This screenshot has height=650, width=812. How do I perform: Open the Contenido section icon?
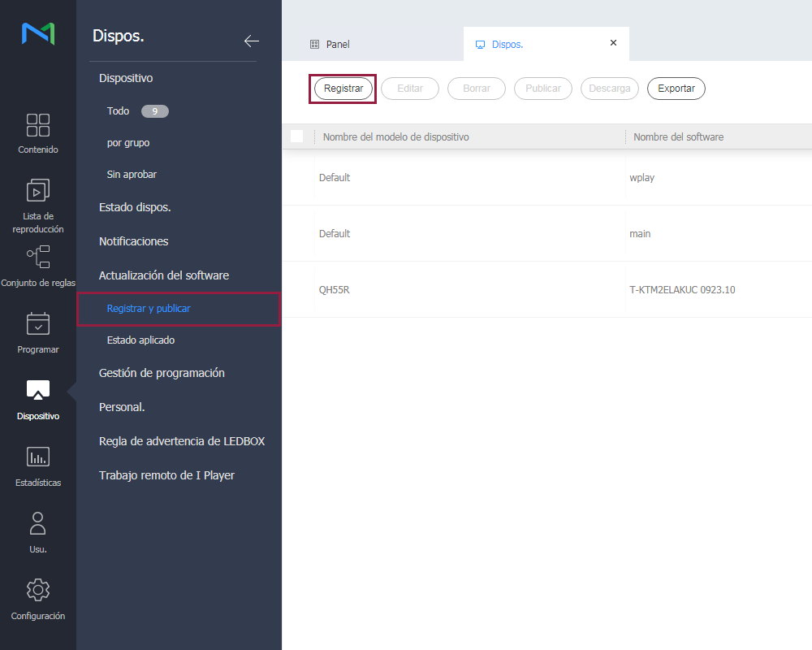click(38, 125)
